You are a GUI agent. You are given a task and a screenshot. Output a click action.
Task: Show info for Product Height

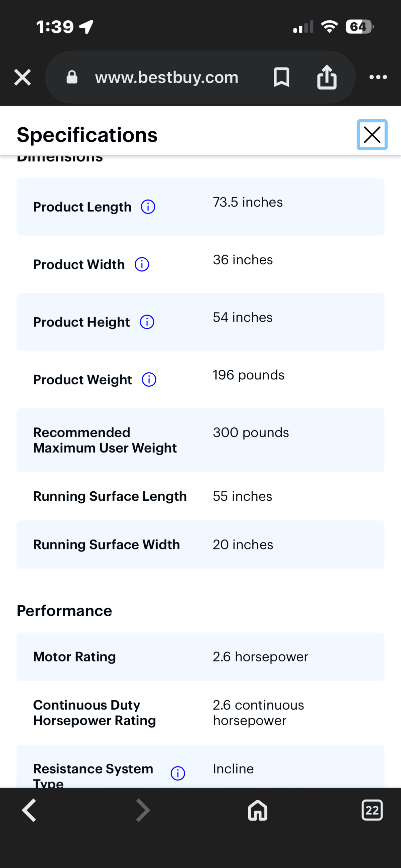point(147,322)
